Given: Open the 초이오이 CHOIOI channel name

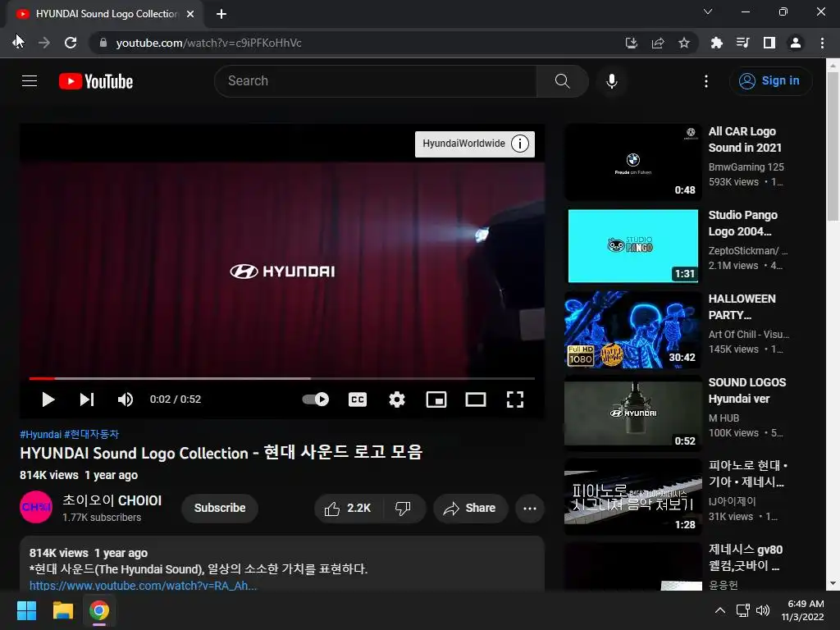Looking at the screenshot, I should click(x=112, y=500).
